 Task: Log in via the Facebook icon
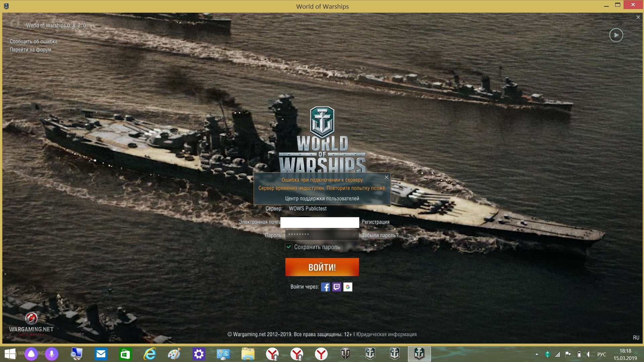[x=325, y=287]
